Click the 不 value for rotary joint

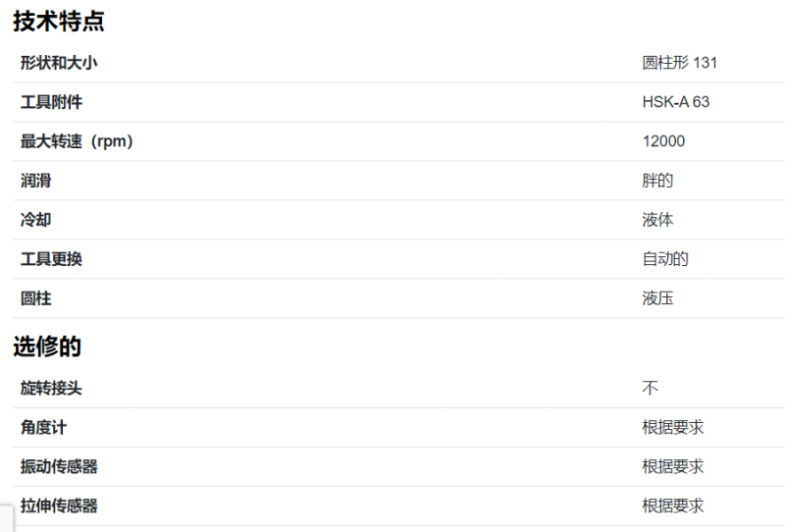650,389
